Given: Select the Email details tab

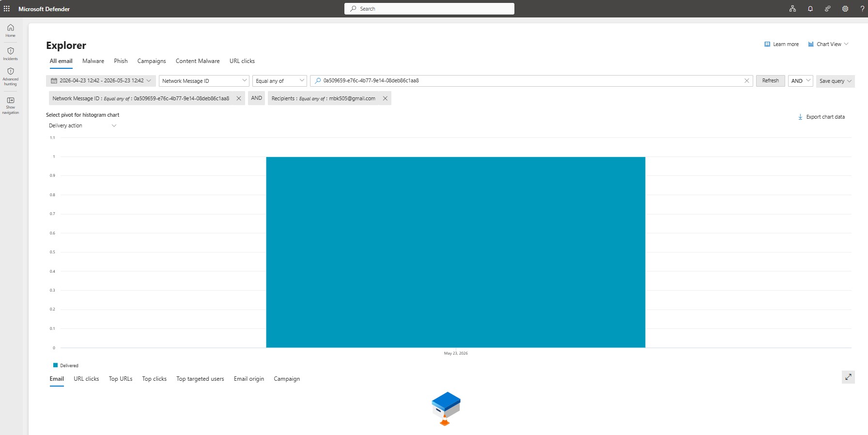Looking at the screenshot, I should (57, 379).
